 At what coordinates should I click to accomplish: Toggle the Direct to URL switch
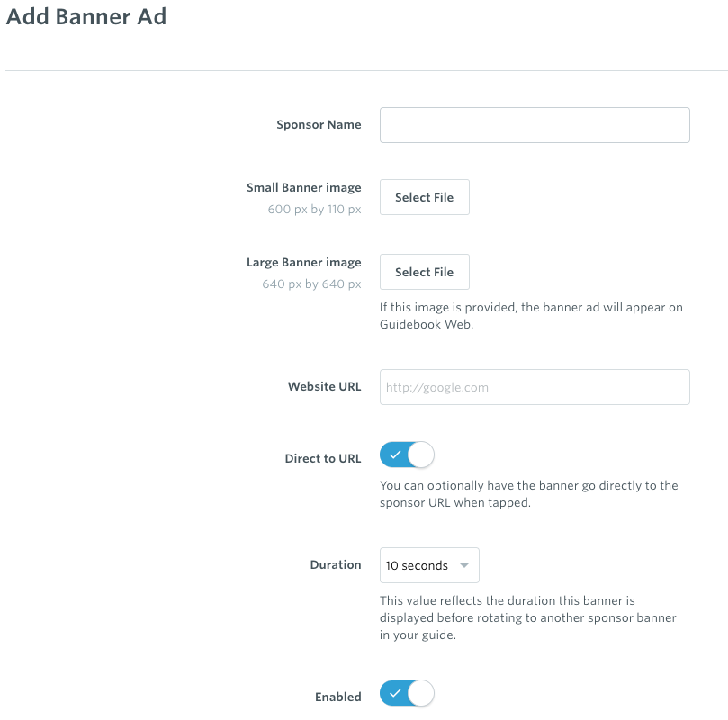[x=407, y=454]
